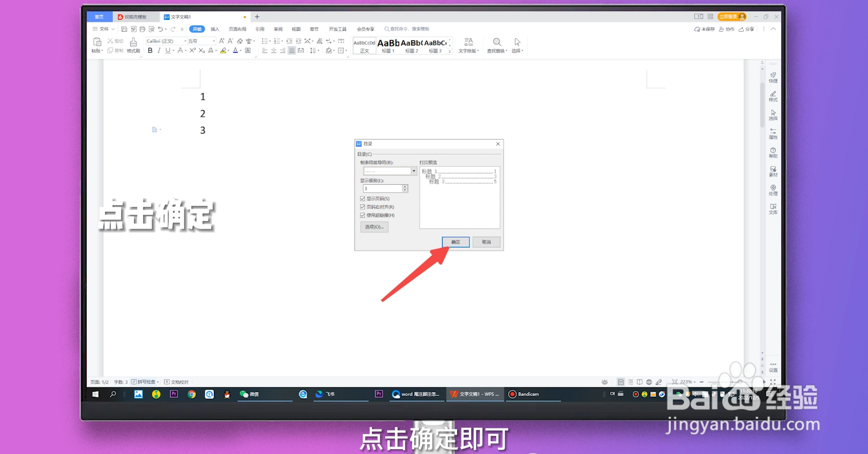Click the increase font size icon
Screen dimensions: 868x454
[222, 41]
